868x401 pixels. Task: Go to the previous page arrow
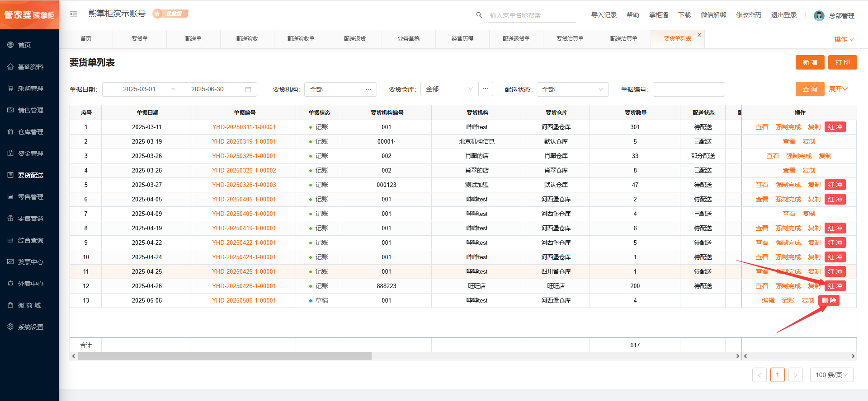click(x=759, y=375)
